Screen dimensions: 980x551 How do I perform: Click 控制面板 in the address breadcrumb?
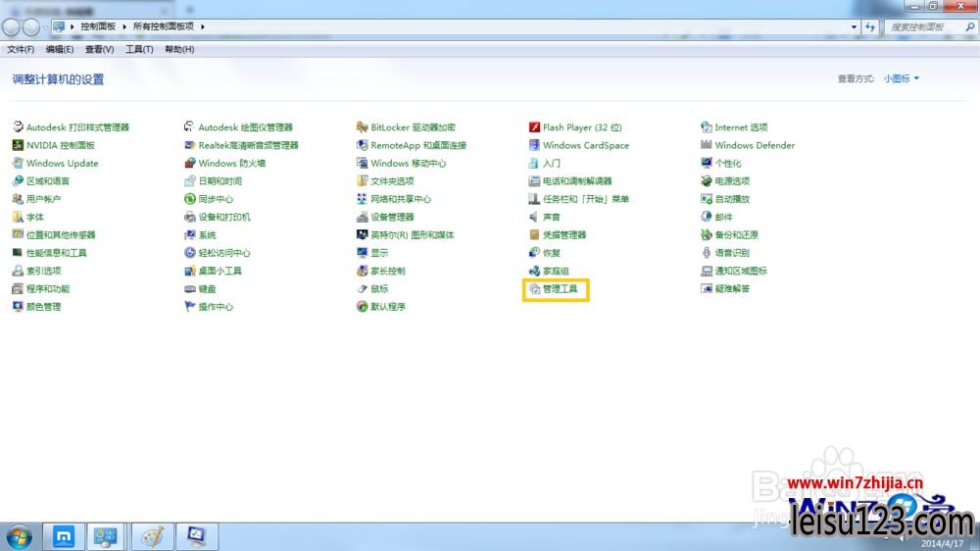(x=98, y=26)
